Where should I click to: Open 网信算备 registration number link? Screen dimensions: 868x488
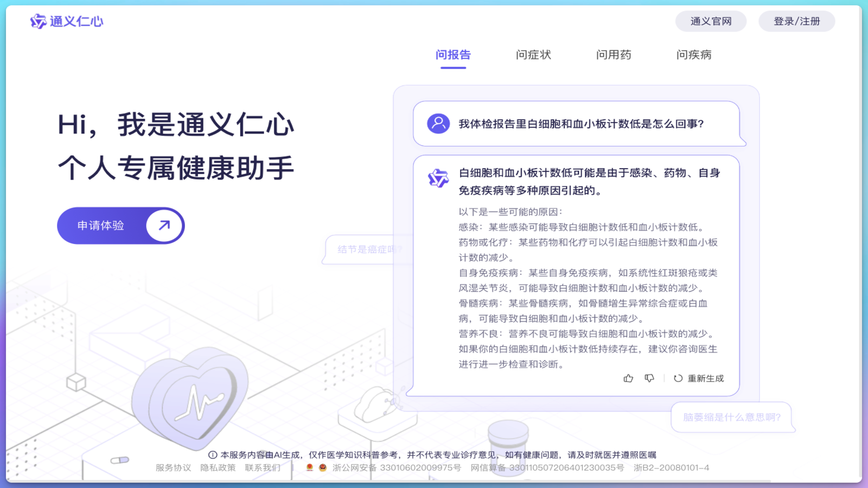click(547, 467)
